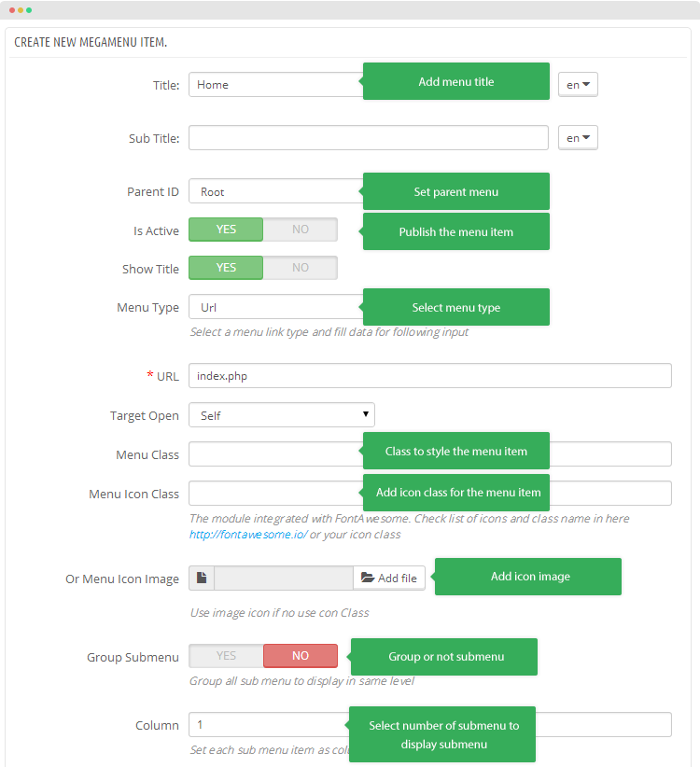Open the Title language dropdown

click(x=578, y=85)
